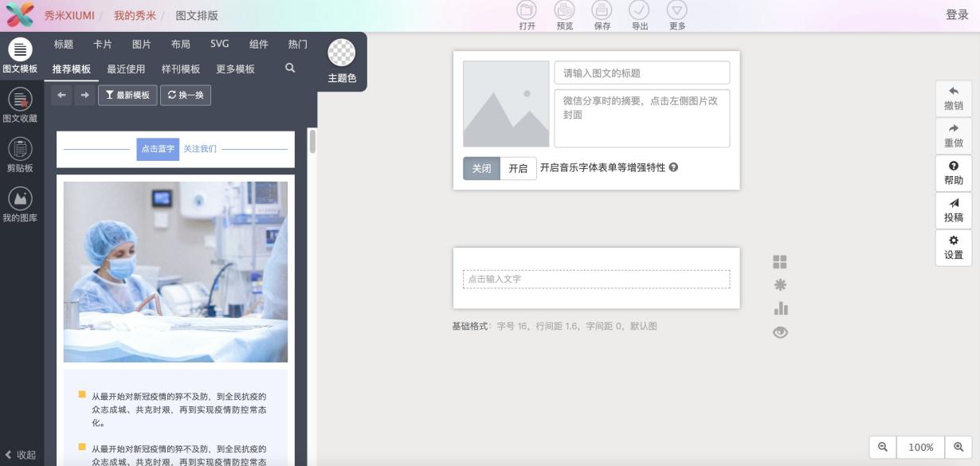Enable enhanced features by selecting 开启
980x466 pixels.
pyautogui.click(x=519, y=169)
